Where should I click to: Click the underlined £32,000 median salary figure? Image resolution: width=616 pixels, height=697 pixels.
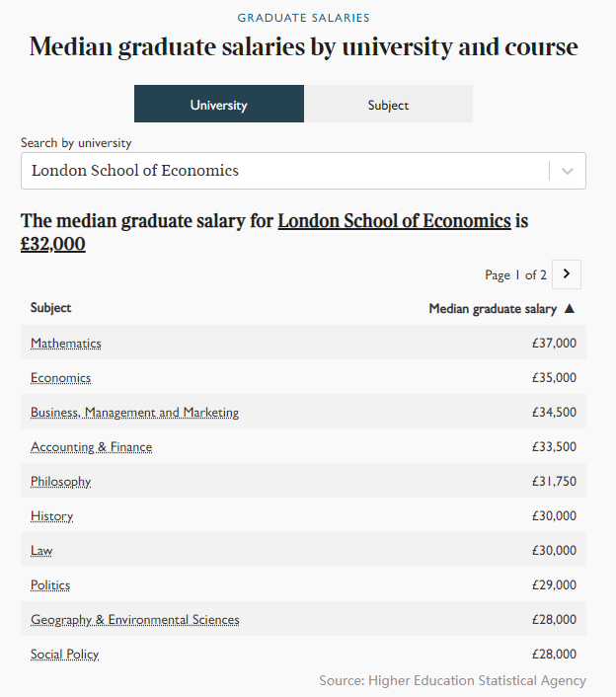53,244
